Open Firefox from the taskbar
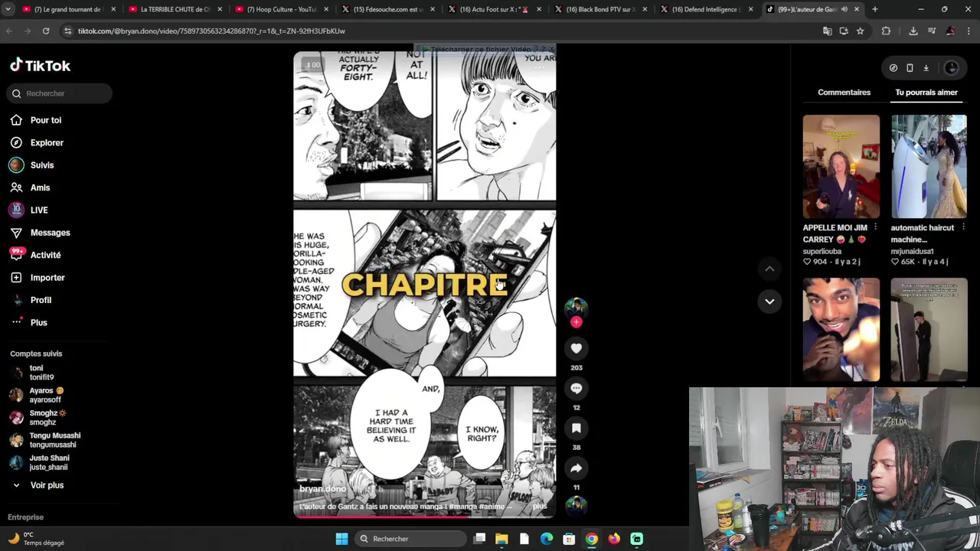Screen dimensions: 980x551 click(614, 539)
